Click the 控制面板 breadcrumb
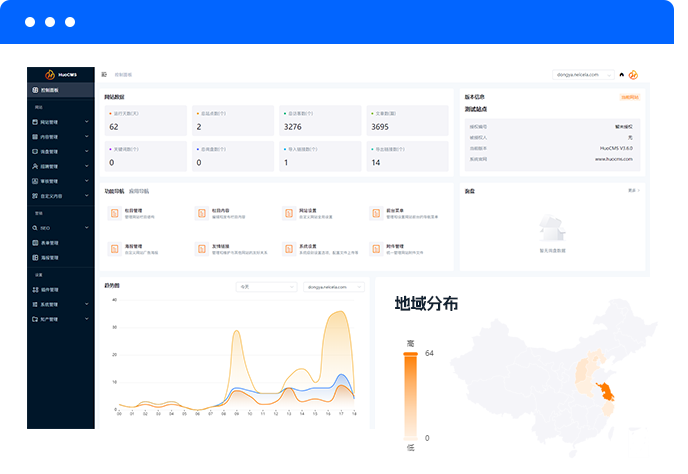688x474 pixels. 123,75
